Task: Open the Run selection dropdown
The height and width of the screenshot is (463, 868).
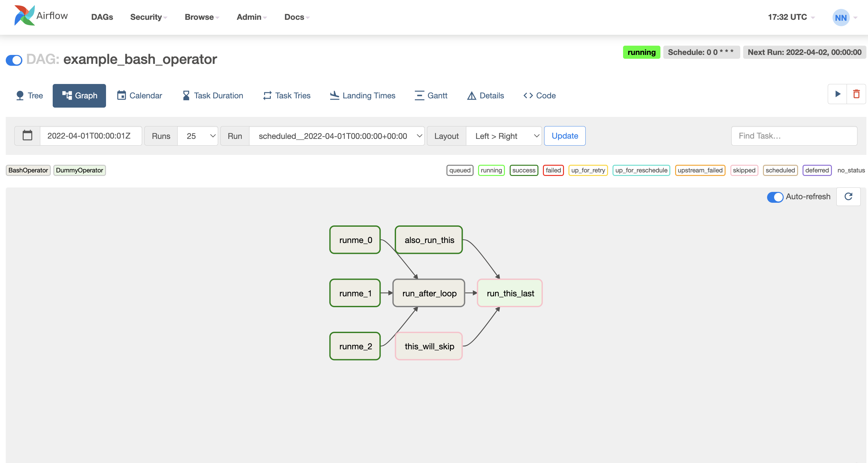Action: click(x=337, y=136)
